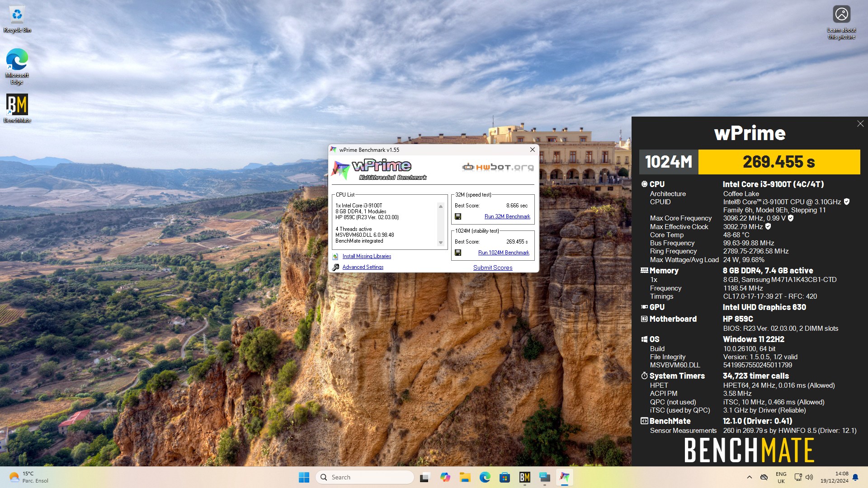Click the 'Learn about this picture' icon
868x488 pixels.
(841, 22)
